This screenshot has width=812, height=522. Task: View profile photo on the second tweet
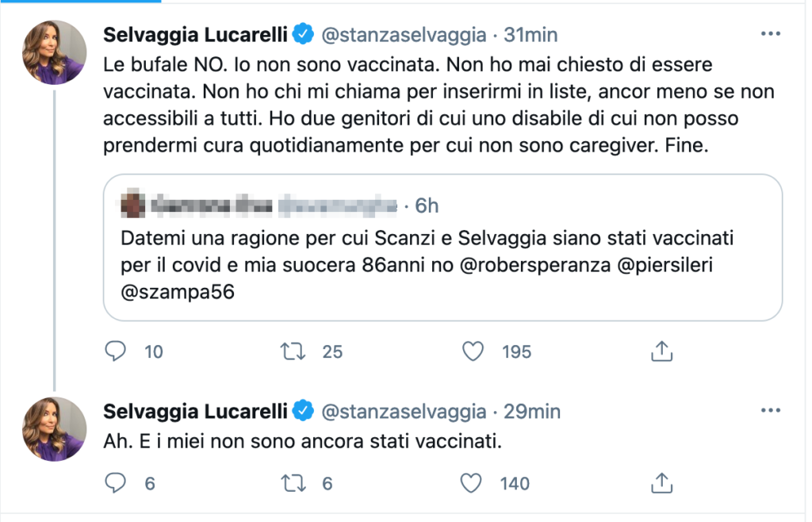pos(54,429)
